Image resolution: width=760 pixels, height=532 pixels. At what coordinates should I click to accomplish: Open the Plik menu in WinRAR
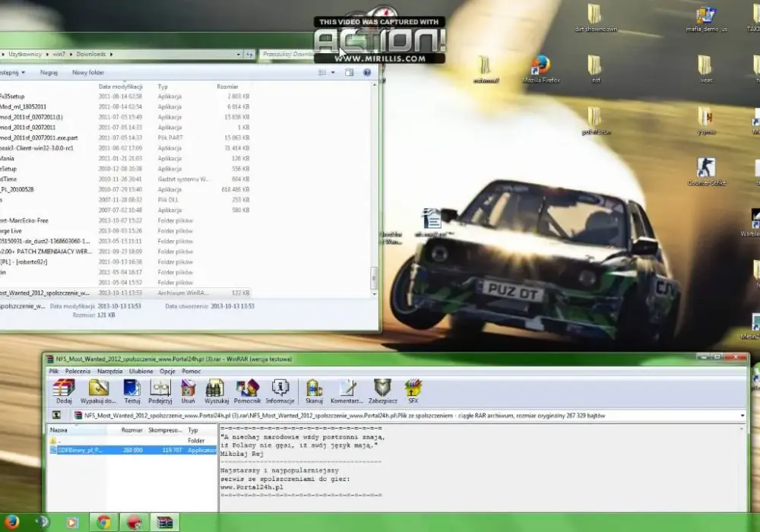(53, 371)
